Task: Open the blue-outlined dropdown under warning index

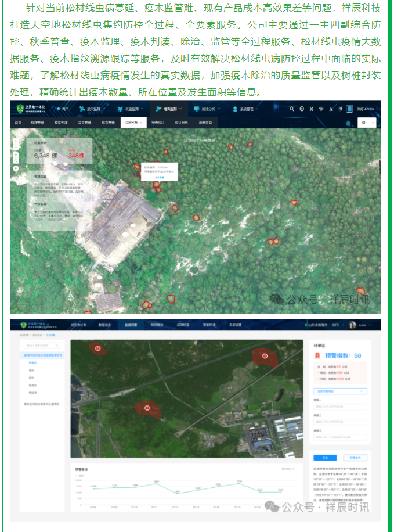Action: click(x=339, y=391)
